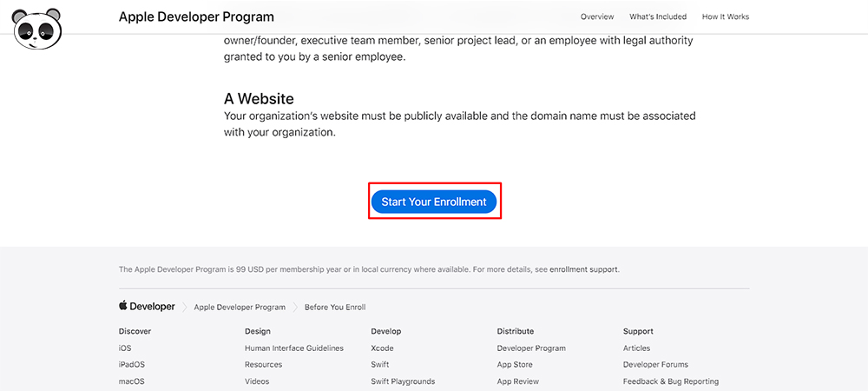Open the iPadOS footer link
The width and height of the screenshot is (868, 391).
[128, 364]
